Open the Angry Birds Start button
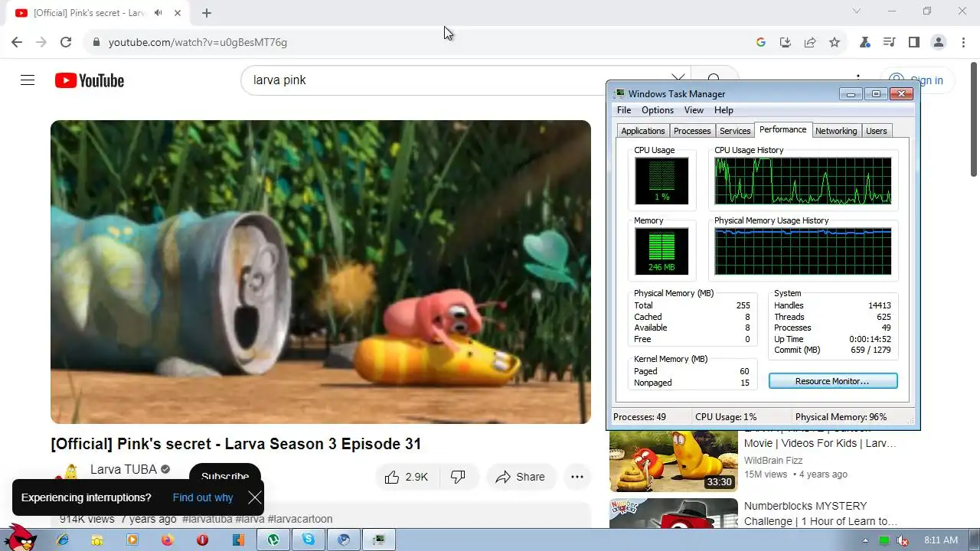 pyautogui.click(x=20, y=538)
